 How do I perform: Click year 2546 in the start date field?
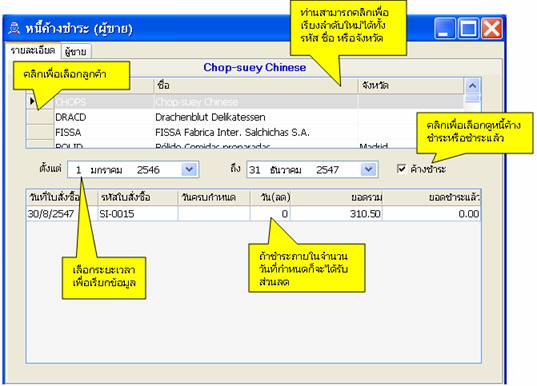coord(148,170)
